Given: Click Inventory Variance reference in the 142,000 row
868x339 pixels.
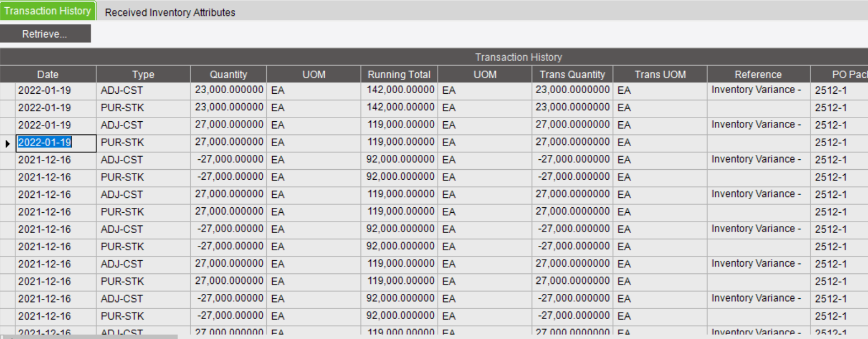Looking at the screenshot, I should click(x=758, y=90).
